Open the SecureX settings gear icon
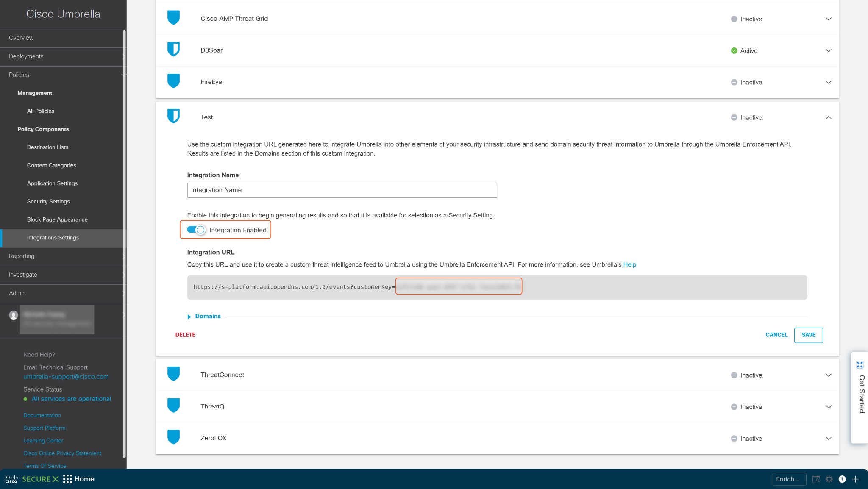The width and height of the screenshot is (868, 489). 829,479
